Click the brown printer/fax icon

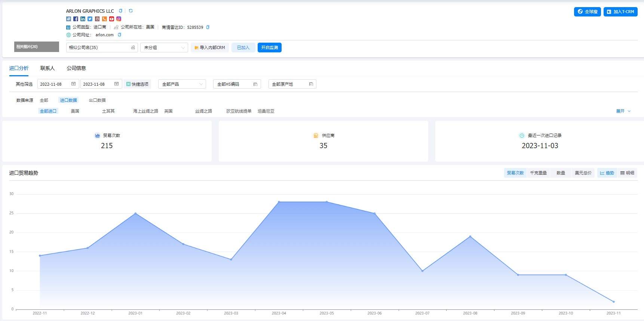pyautogui.click(x=97, y=19)
